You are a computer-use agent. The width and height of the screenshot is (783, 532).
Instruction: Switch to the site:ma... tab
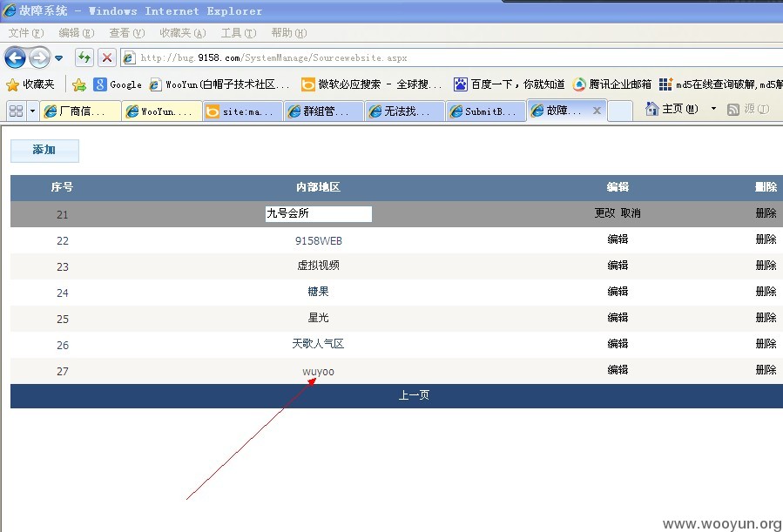point(243,111)
